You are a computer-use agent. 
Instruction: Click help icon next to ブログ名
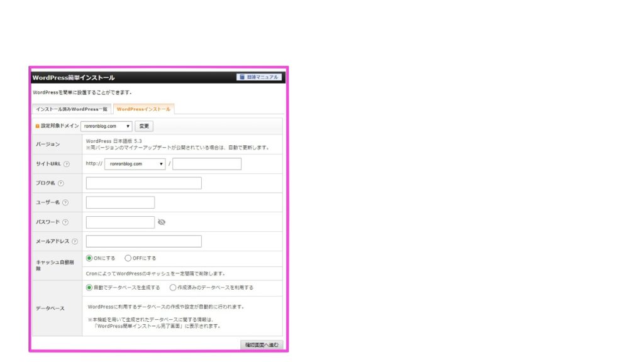pos(61,183)
